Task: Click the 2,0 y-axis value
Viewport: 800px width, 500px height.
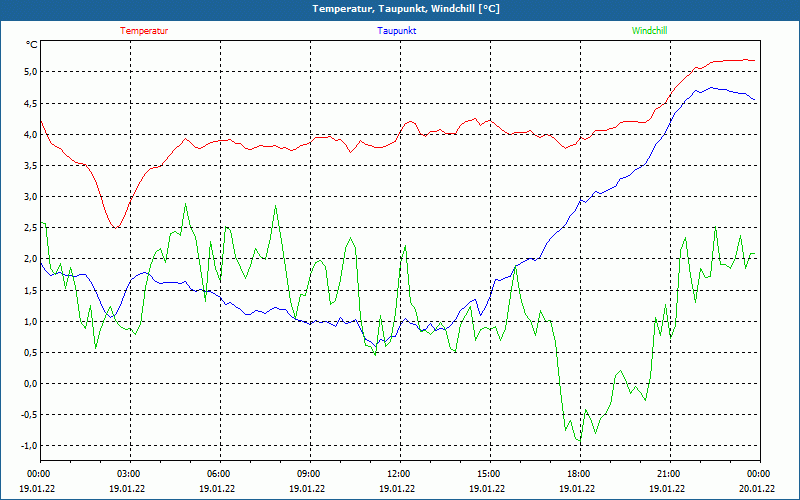Action: coord(31,259)
